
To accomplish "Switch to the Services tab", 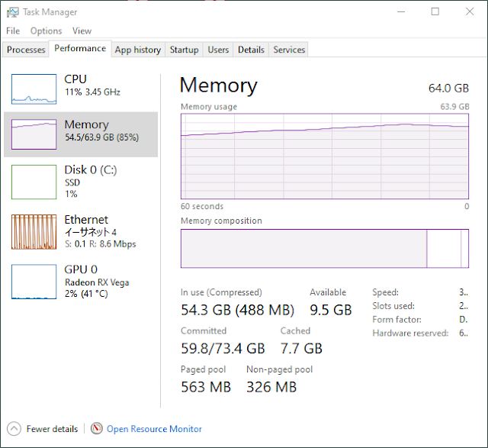I will point(289,50).
